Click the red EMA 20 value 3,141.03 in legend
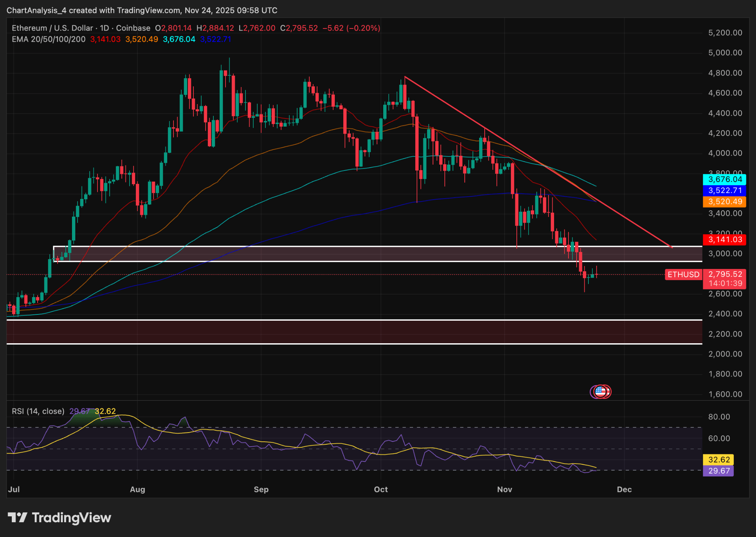The width and height of the screenshot is (756, 537). (x=105, y=39)
